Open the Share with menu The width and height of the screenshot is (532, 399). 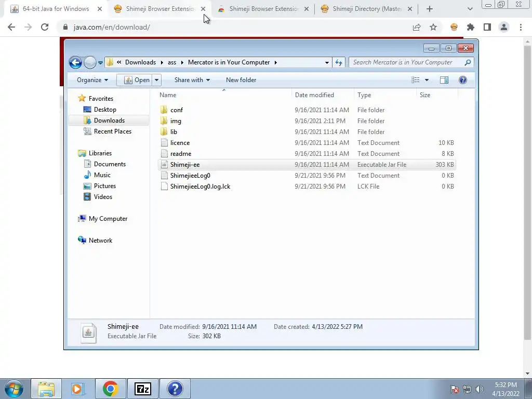[x=192, y=80]
